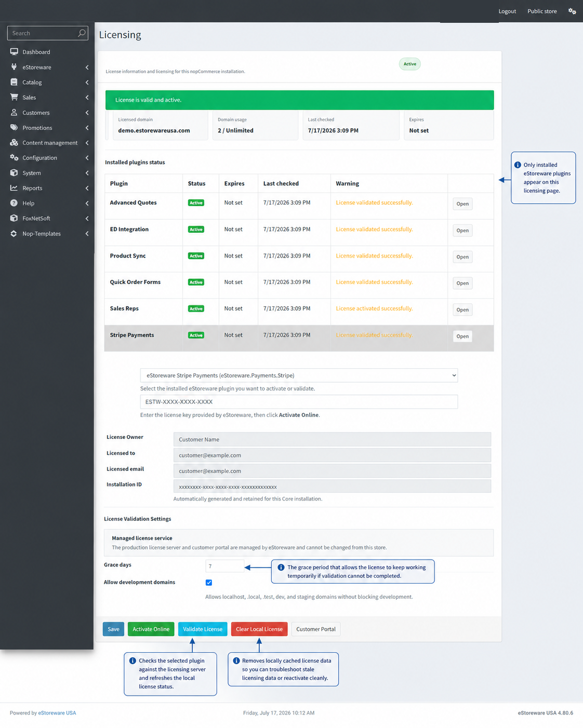Open the Advanced Quotes plugin row
The width and height of the screenshot is (583, 728).
click(x=462, y=204)
